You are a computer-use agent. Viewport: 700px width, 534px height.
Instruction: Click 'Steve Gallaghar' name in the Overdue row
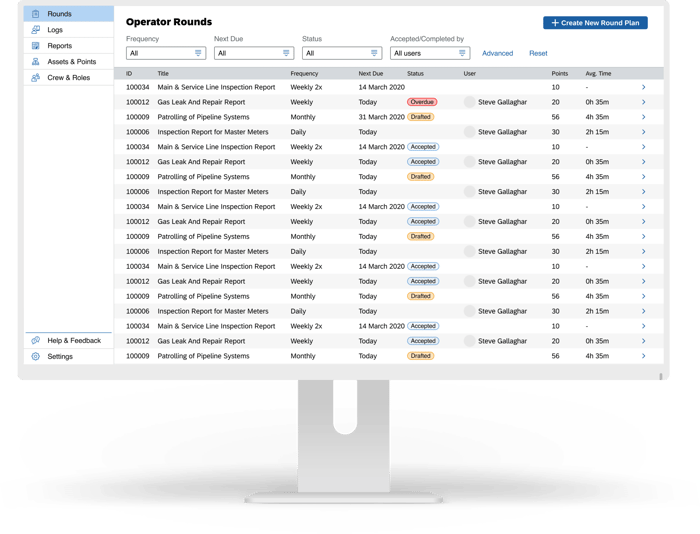click(502, 102)
